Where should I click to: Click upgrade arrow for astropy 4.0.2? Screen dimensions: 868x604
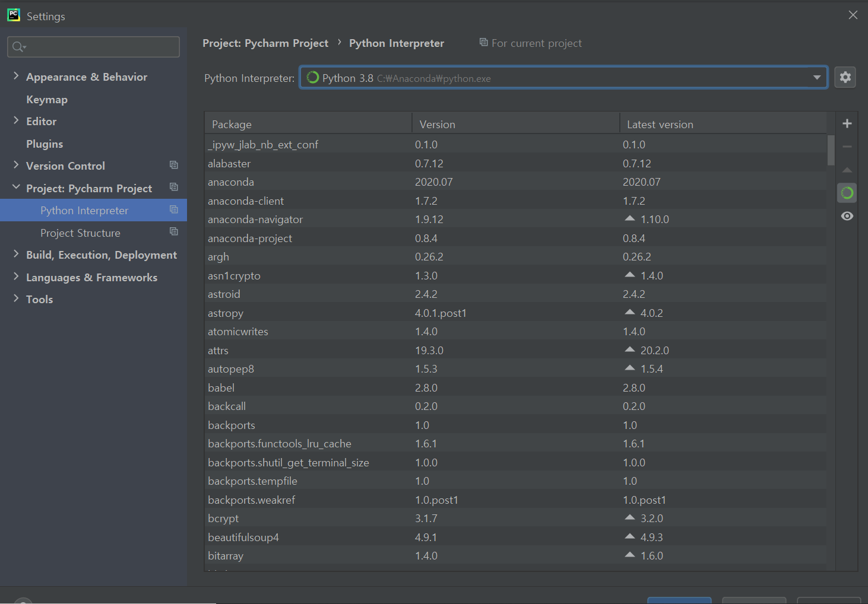pos(630,312)
